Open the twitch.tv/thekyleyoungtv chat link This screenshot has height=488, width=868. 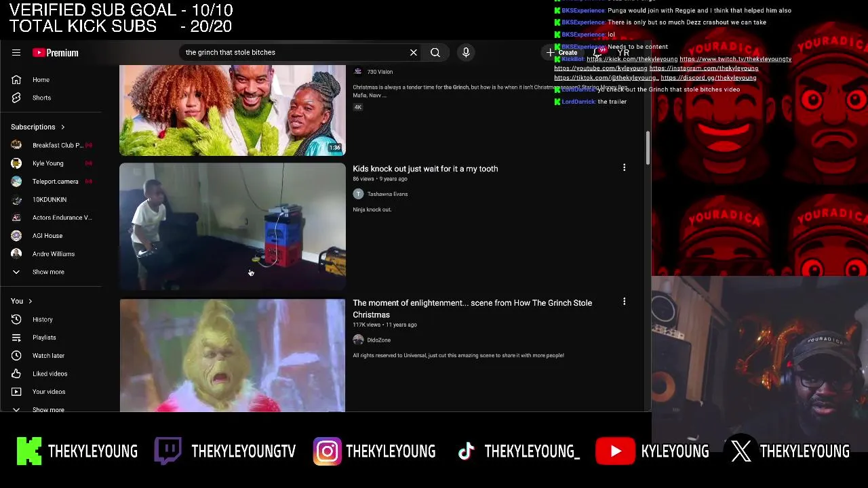click(x=735, y=60)
